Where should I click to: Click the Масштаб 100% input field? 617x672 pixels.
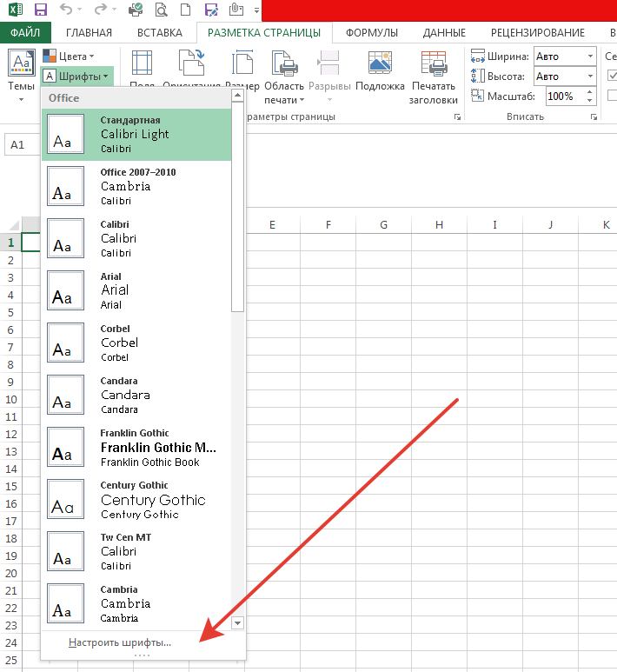click(x=564, y=96)
